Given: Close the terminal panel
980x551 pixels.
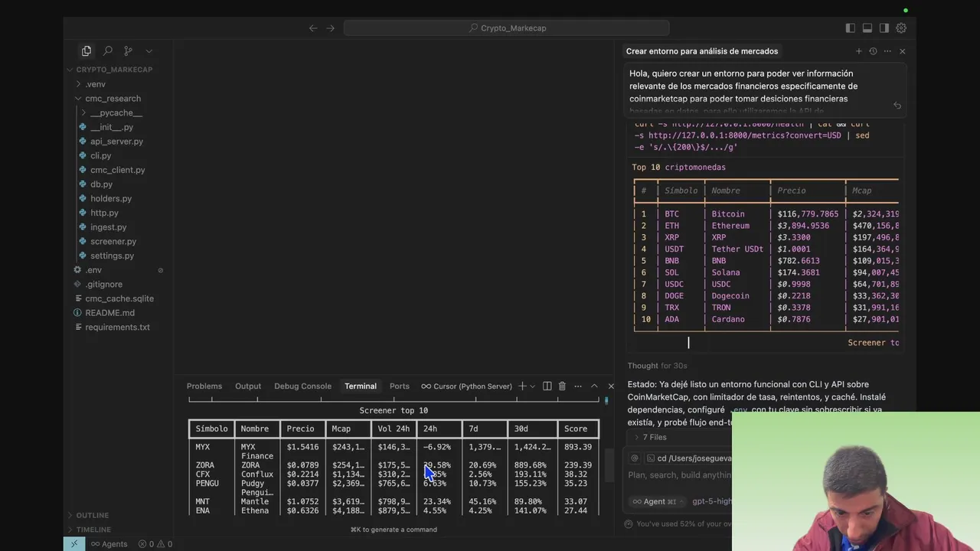Looking at the screenshot, I should click(x=610, y=386).
